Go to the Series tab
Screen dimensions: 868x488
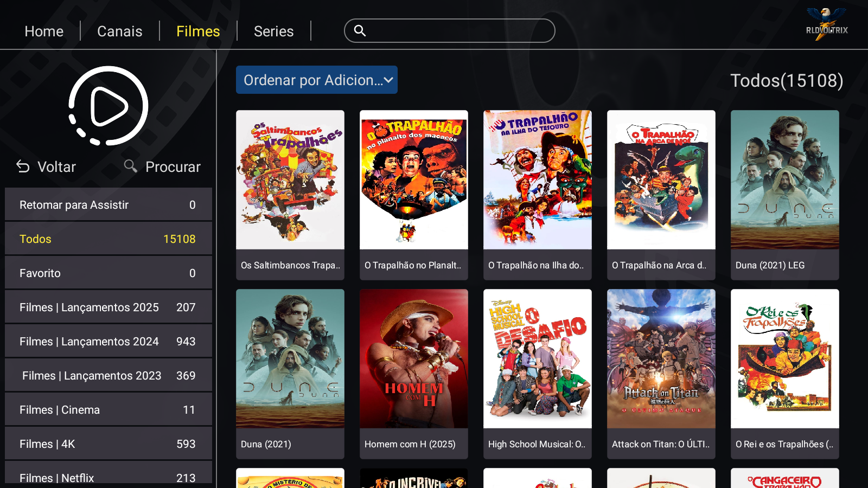[x=273, y=31]
